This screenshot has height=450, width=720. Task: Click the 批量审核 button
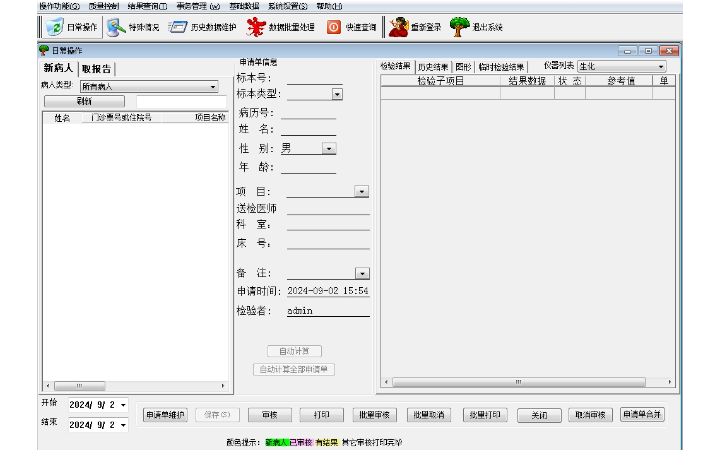[x=375, y=415]
